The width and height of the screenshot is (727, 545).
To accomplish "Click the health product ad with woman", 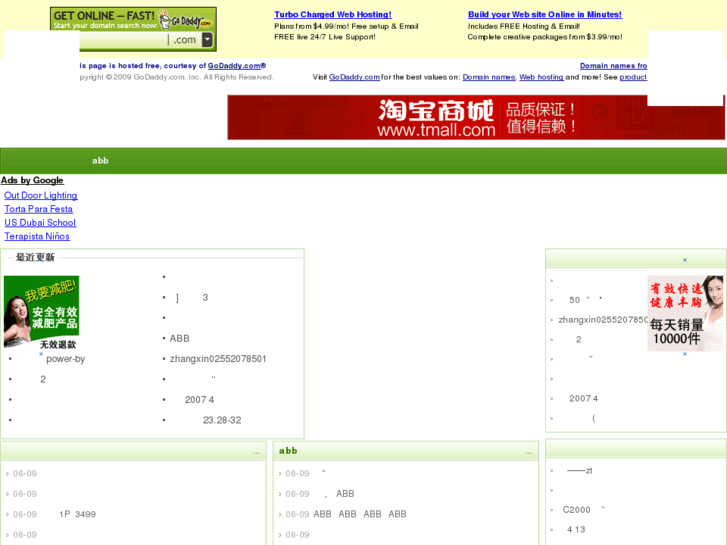I will 685,313.
